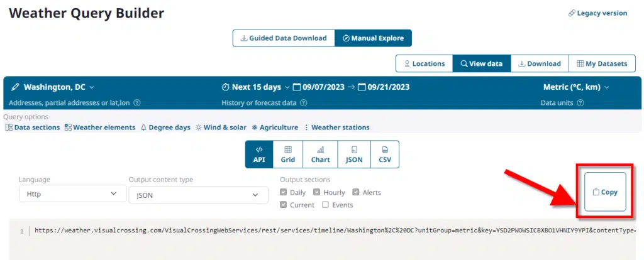Click the start date calendar icon
Viewport: 644px width, 260px height.
[297, 87]
